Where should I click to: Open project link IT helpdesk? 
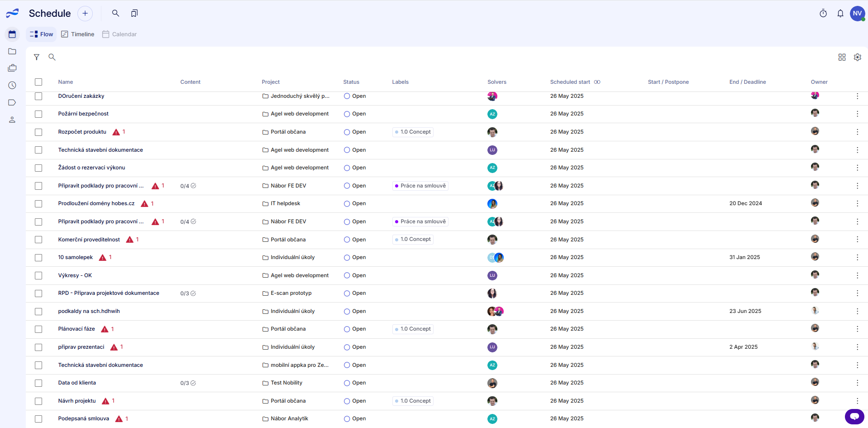285,203
